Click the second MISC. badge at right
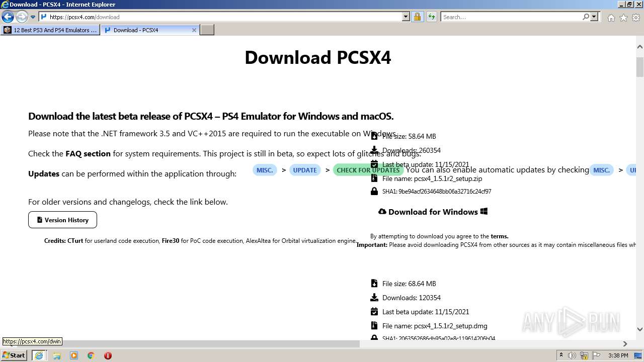Viewport: 644px width, 362px height. (601, 170)
